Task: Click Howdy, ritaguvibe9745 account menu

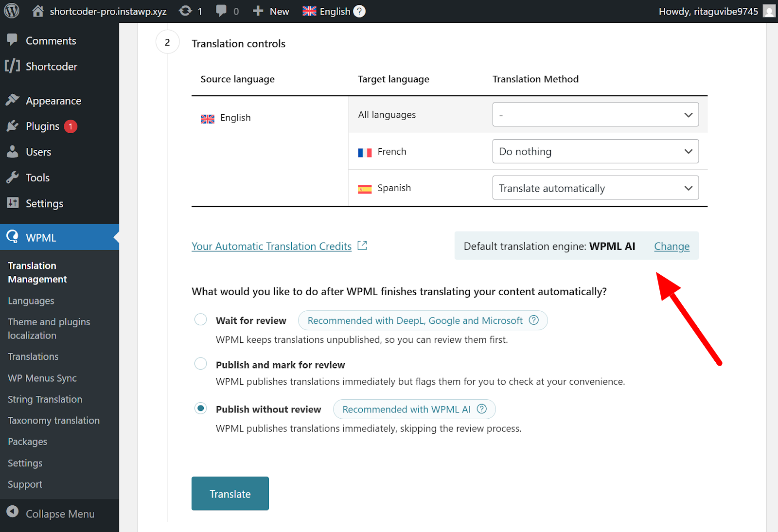Action: point(708,11)
